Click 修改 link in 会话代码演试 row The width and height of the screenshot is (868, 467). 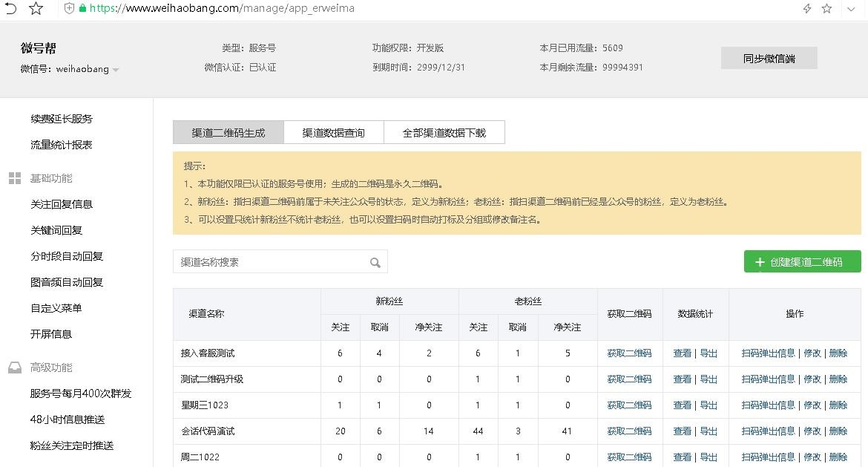pyautogui.click(x=812, y=431)
